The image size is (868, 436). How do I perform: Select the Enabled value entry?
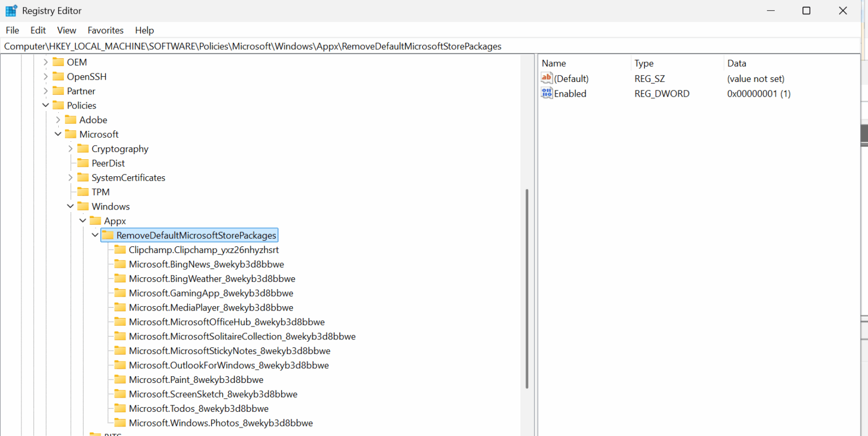(x=570, y=93)
